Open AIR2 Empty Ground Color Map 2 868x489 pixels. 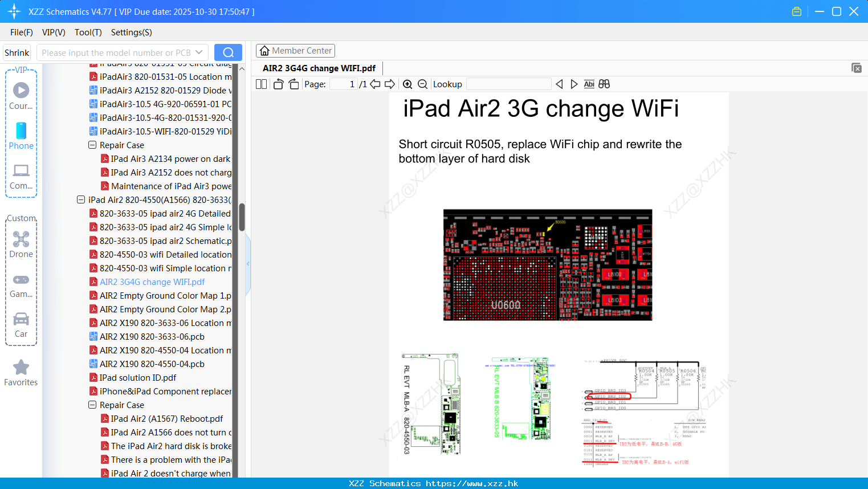(161, 309)
